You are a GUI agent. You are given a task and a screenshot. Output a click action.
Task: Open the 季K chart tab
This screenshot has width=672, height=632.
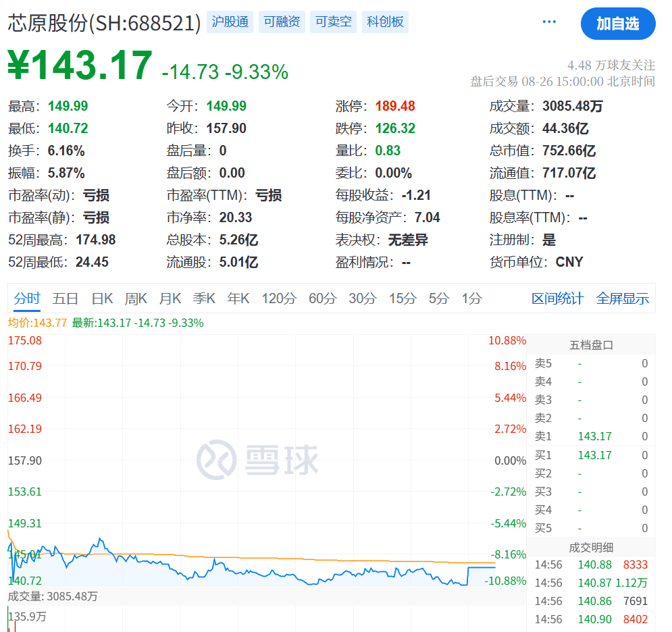point(204,298)
